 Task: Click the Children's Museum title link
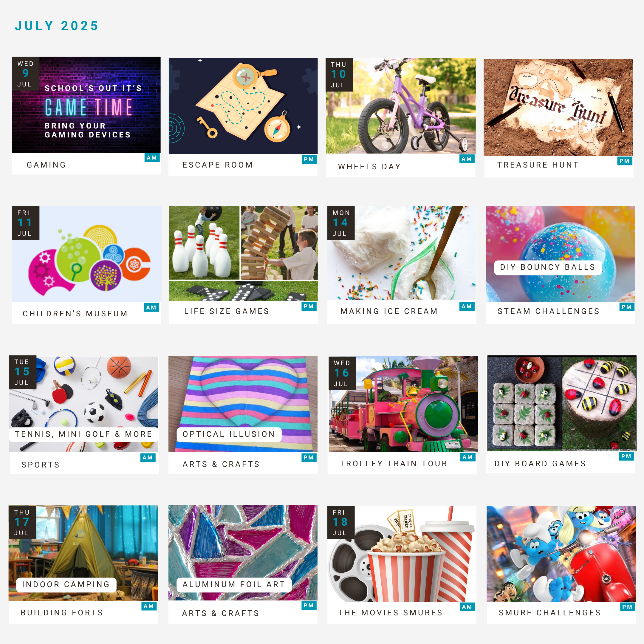[75, 314]
